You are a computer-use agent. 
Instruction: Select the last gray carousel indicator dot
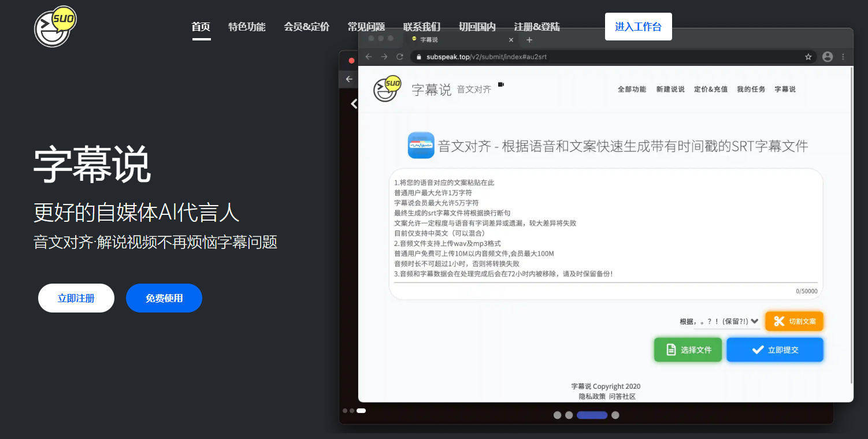(x=615, y=415)
